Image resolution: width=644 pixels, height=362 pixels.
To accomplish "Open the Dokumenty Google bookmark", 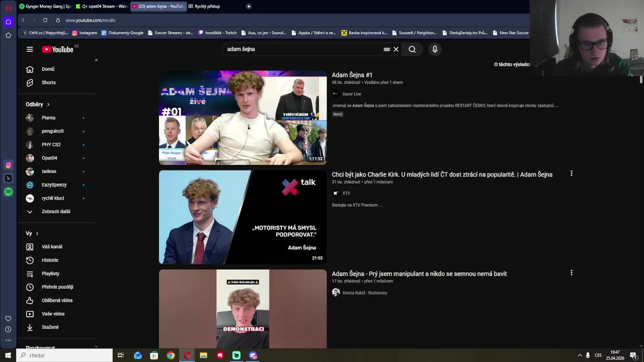I will [x=122, y=33].
